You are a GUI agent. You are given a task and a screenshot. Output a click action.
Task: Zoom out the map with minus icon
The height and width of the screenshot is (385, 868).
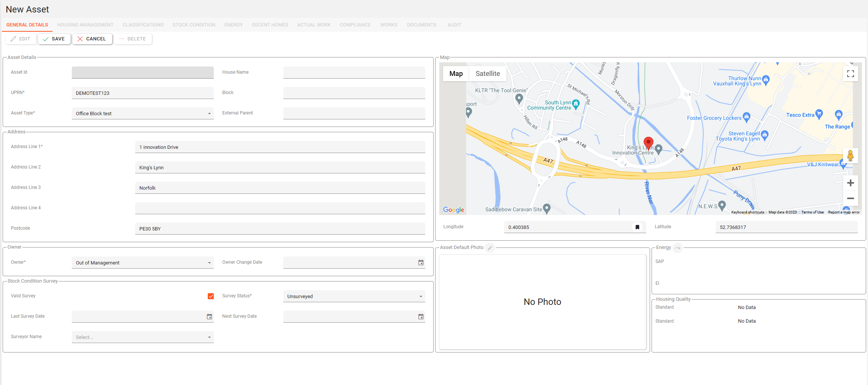point(850,198)
